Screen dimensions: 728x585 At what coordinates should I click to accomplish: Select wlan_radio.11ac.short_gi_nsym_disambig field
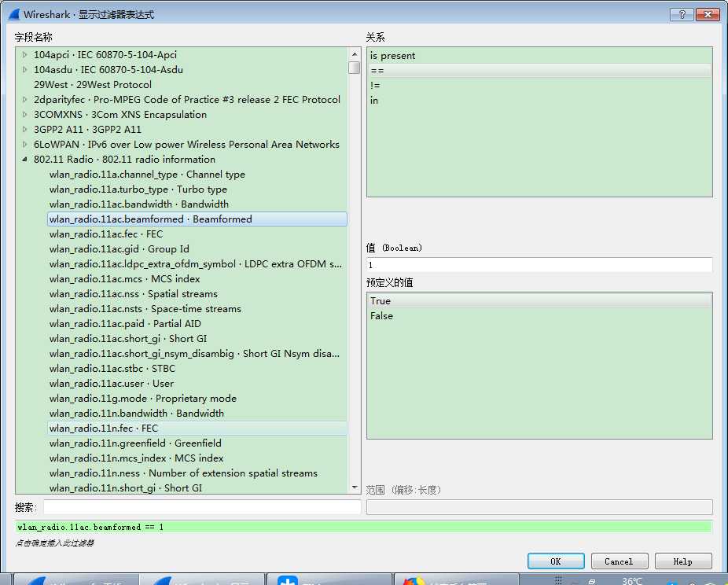pyautogui.click(x=194, y=354)
